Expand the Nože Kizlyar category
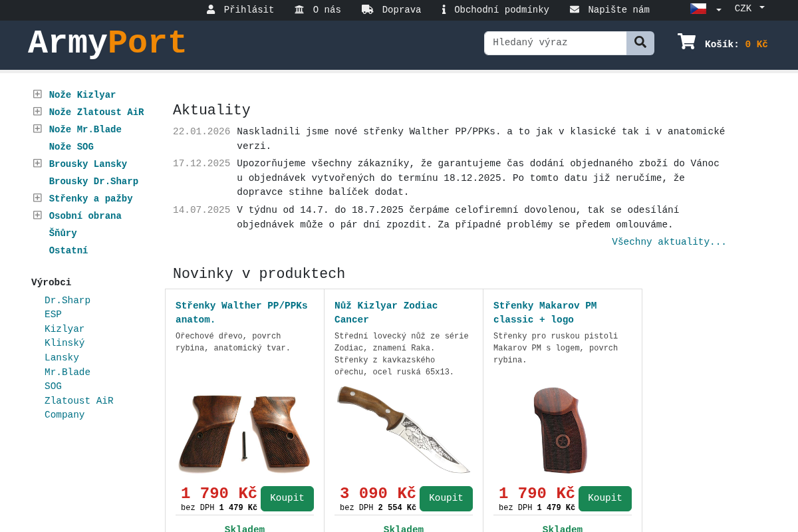798x532 pixels. click(37, 94)
